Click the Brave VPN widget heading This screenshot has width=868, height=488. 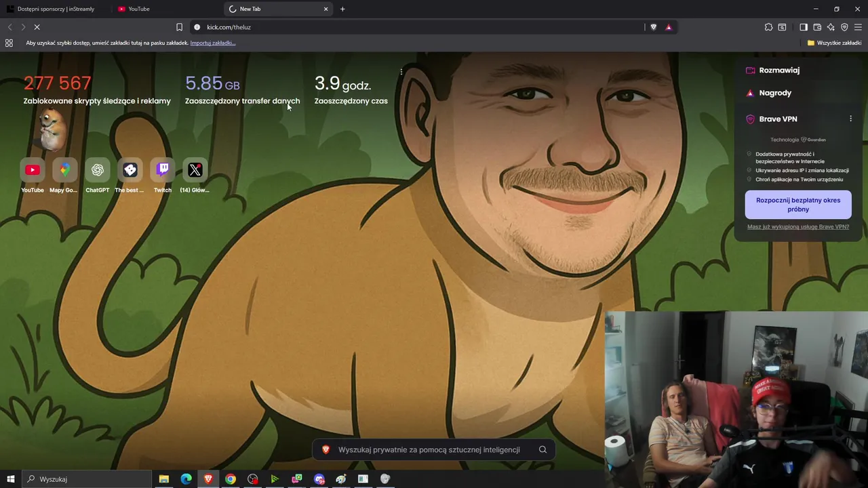pyautogui.click(x=778, y=119)
